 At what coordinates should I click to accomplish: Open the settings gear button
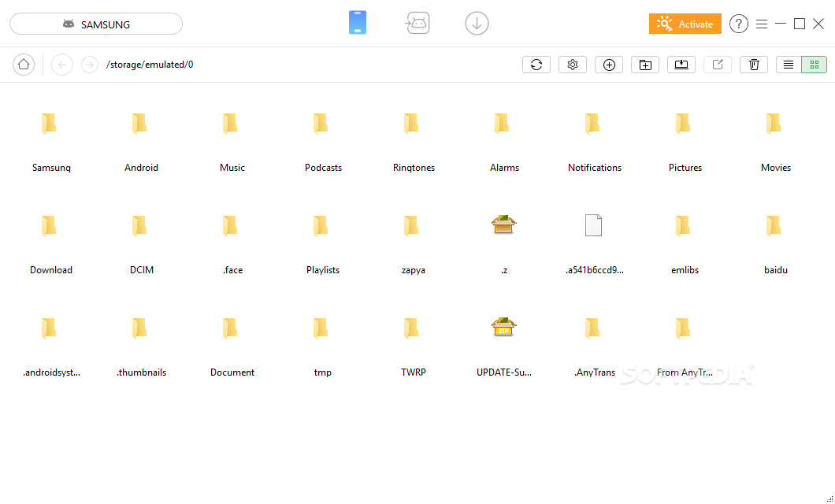click(x=573, y=65)
